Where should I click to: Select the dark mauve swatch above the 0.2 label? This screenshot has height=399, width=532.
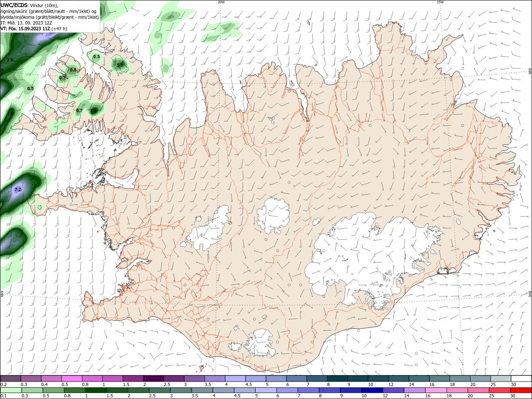coord(10,379)
